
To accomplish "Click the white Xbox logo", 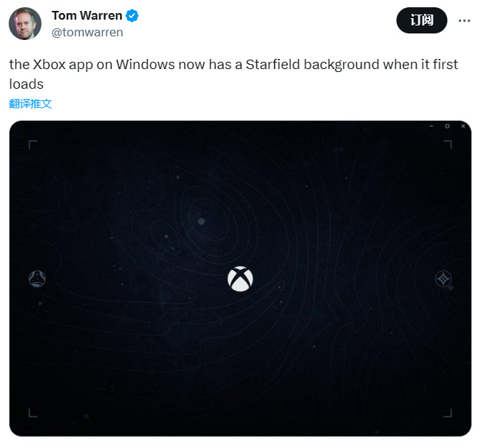I will [240, 279].
